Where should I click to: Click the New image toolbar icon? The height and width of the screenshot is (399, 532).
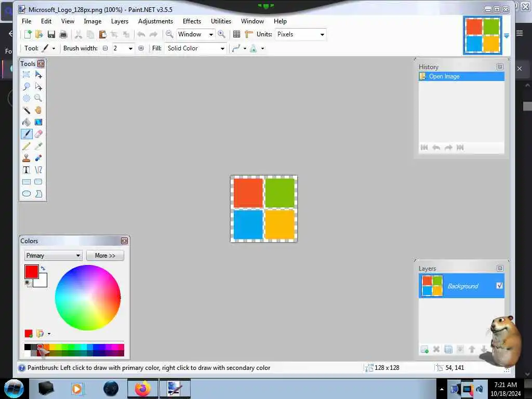pos(28,34)
